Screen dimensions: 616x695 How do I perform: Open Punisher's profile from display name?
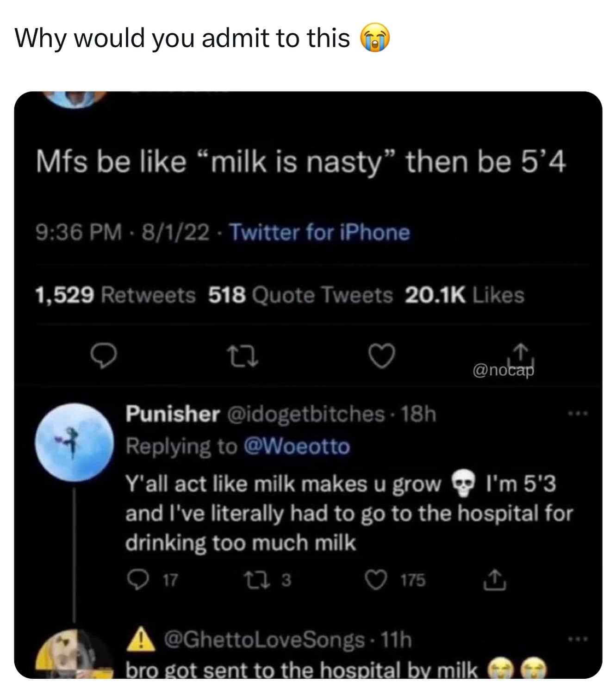[172, 414]
